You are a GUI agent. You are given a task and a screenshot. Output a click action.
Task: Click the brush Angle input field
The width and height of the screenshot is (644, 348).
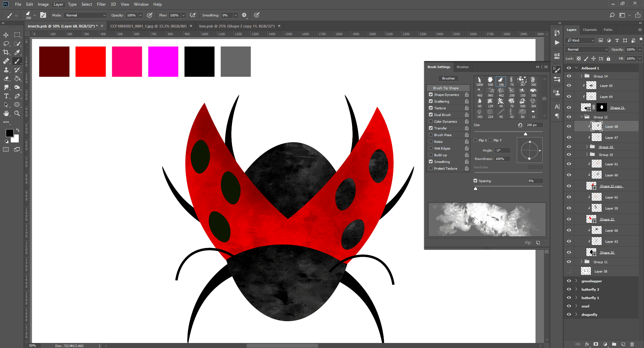point(502,150)
